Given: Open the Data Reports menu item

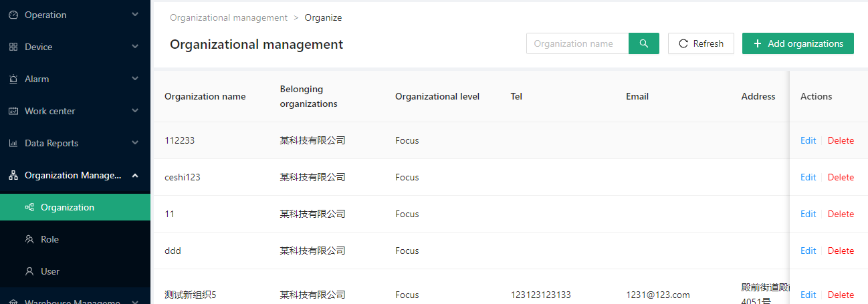Looking at the screenshot, I should [75, 143].
